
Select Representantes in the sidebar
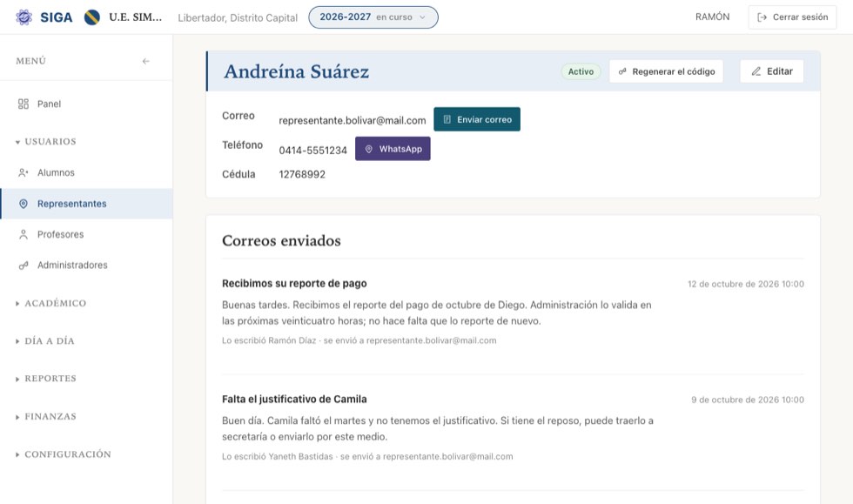86,204
